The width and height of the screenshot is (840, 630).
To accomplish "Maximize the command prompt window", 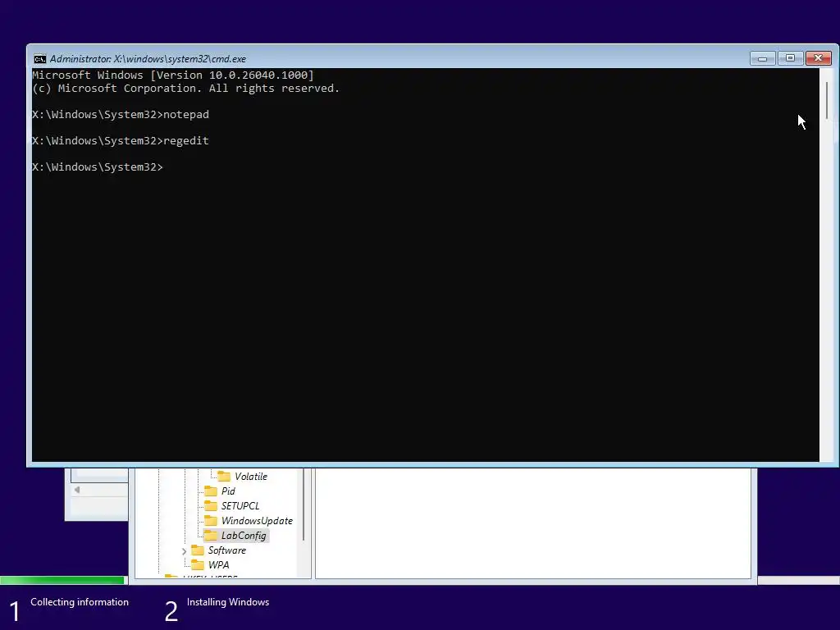I will 790,58.
